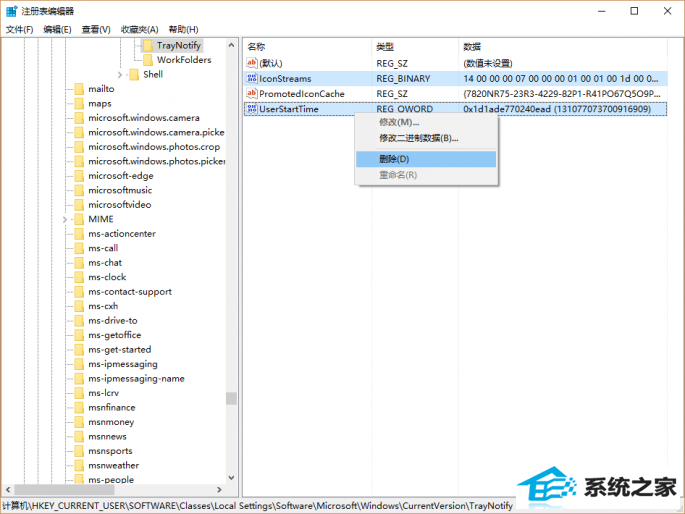Screen dimensions: 685x514
Task: Click the string icon of (默认) value
Action: (x=252, y=63)
